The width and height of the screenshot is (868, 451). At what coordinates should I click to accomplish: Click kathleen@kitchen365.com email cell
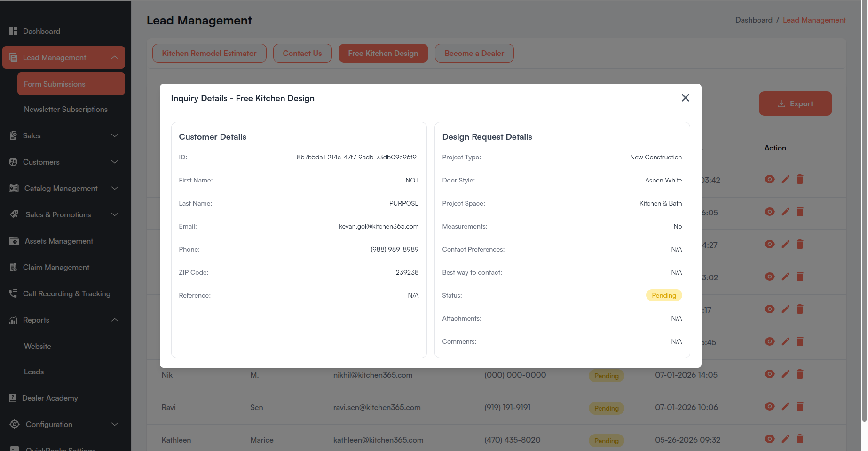point(378,440)
